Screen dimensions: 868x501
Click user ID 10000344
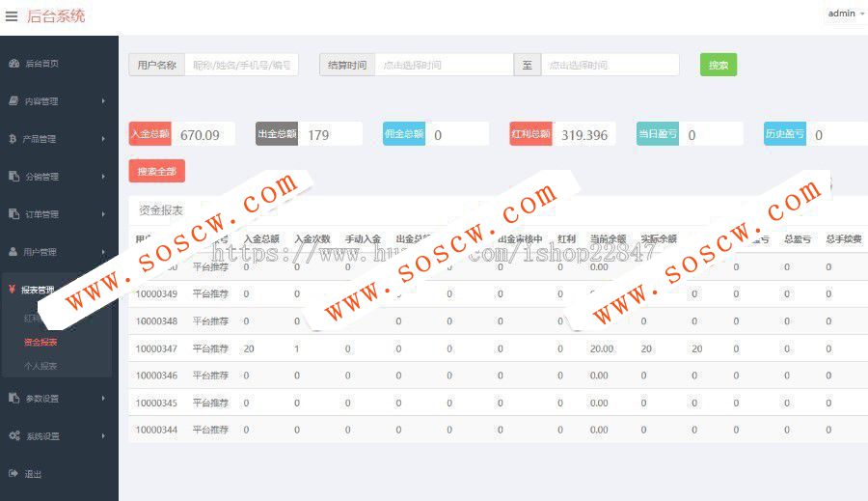click(x=156, y=430)
